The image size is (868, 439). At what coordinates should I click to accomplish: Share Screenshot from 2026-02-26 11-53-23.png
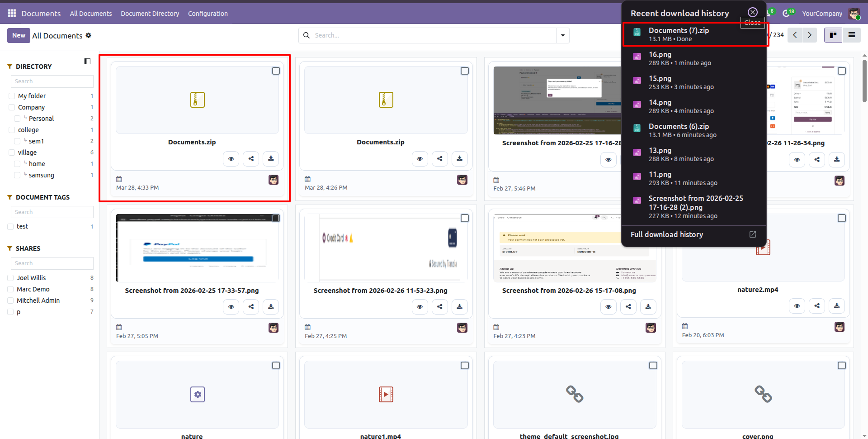(x=440, y=307)
